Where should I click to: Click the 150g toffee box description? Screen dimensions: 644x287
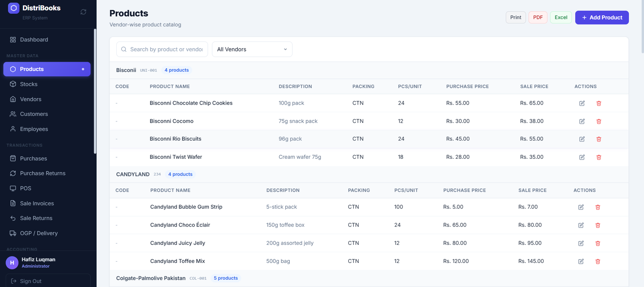(285, 225)
